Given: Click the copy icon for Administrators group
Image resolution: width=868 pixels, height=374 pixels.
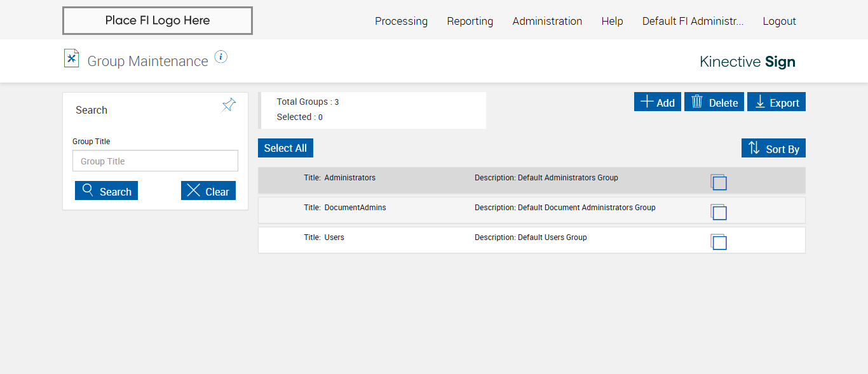Looking at the screenshot, I should tap(719, 182).
